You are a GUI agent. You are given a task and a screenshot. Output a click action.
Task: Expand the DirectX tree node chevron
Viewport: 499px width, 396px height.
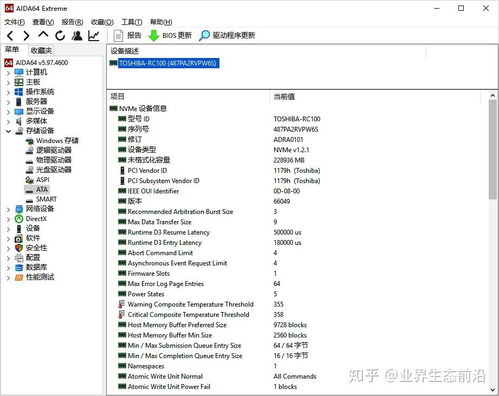(8, 219)
